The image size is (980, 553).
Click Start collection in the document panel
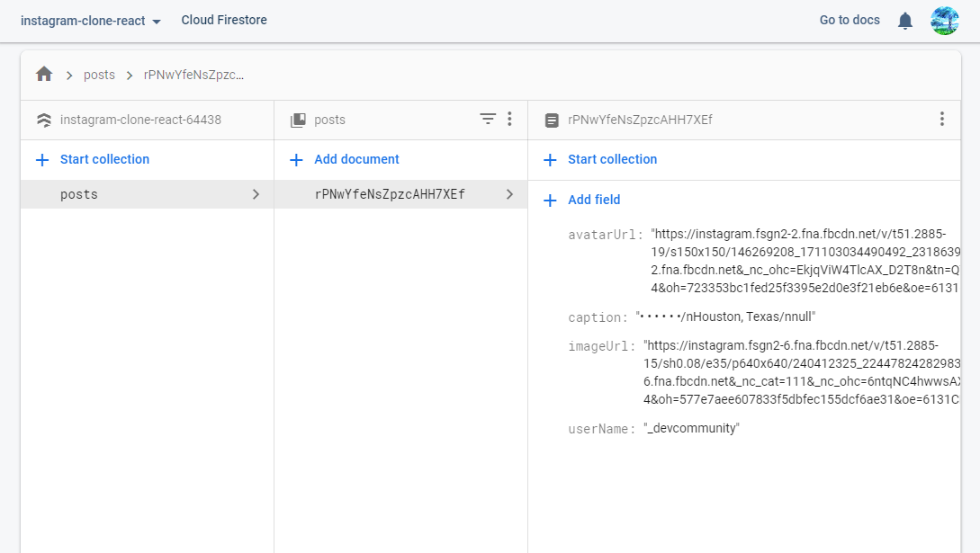point(612,159)
